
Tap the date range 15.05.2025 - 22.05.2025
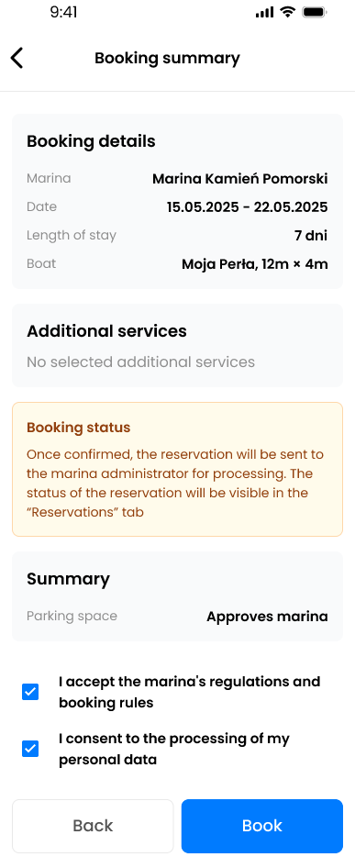[247, 207]
